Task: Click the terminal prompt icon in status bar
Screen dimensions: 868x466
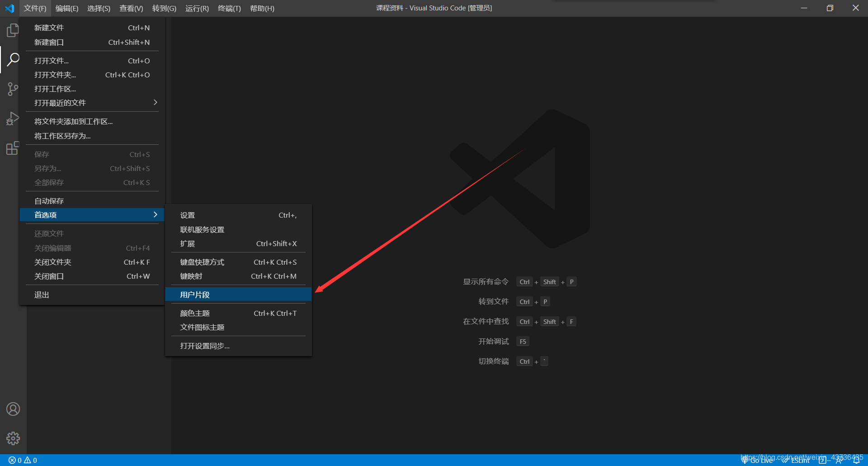Action: 822,460
